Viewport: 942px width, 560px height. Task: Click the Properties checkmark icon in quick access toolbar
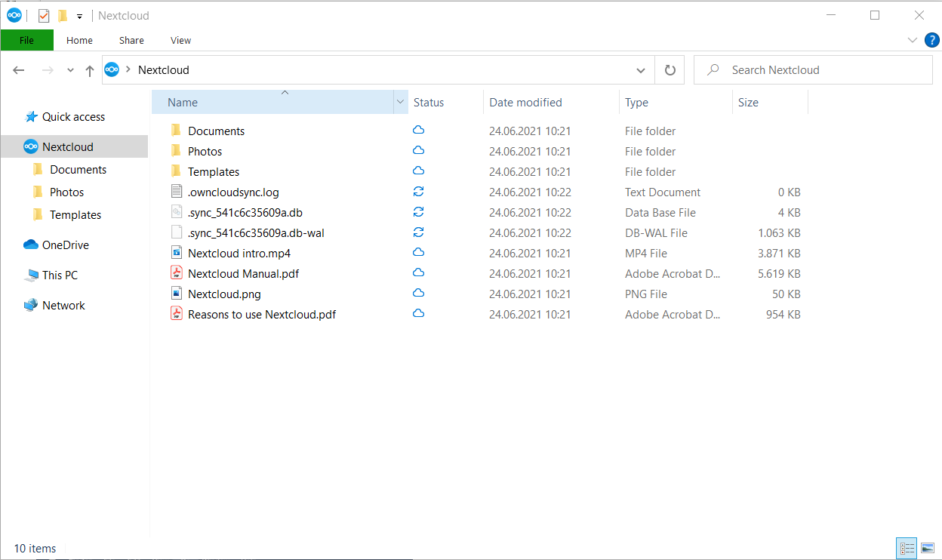click(44, 15)
